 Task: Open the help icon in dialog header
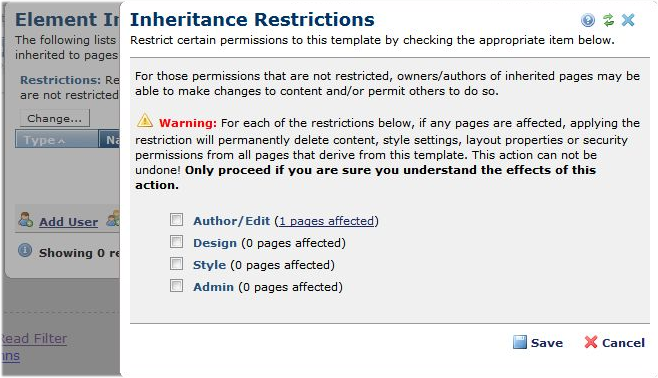tap(588, 20)
